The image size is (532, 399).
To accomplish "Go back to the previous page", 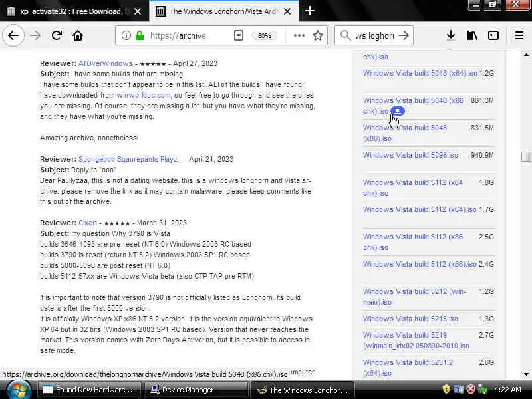I will [x=13, y=35].
